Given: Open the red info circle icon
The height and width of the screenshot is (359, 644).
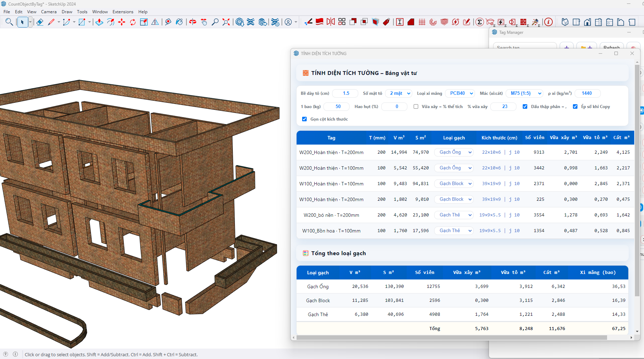Looking at the screenshot, I should tap(549, 22).
